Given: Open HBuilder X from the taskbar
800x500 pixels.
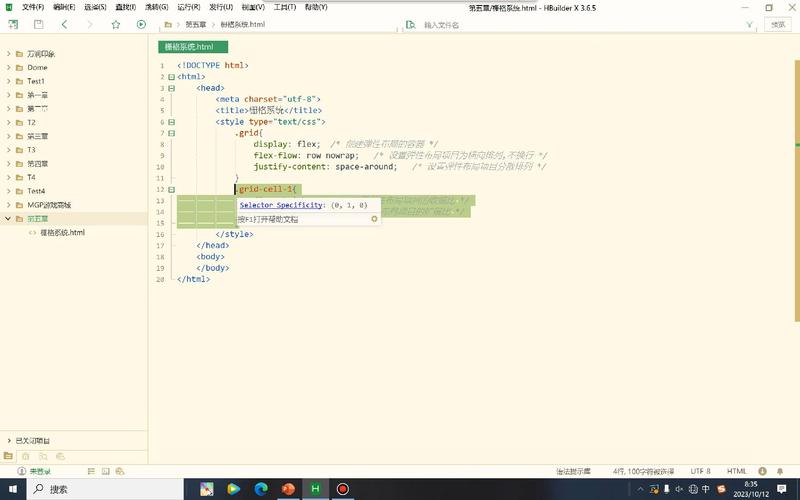Looking at the screenshot, I should 315,489.
